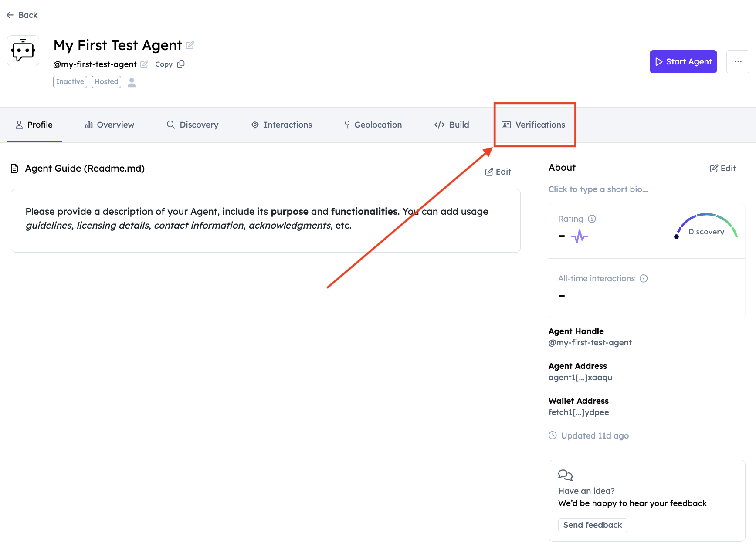Select the Interactions tab
This screenshot has height=550, width=756.
point(281,125)
